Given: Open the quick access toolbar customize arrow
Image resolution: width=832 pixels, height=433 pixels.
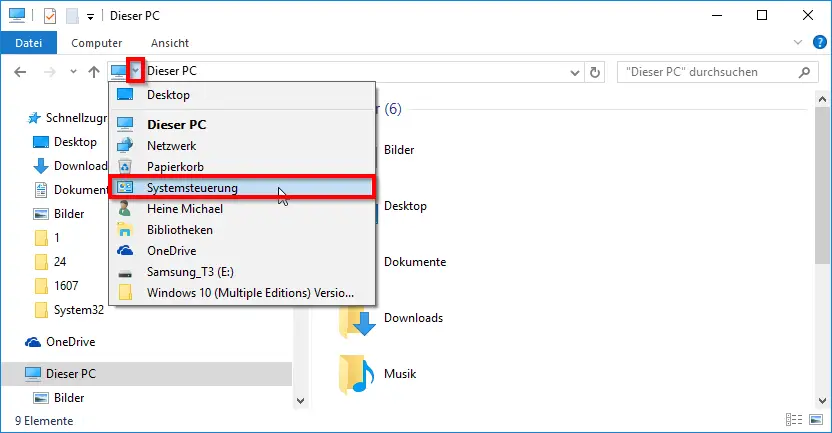Looking at the screenshot, I should pyautogui.click(x=91, y=17).
